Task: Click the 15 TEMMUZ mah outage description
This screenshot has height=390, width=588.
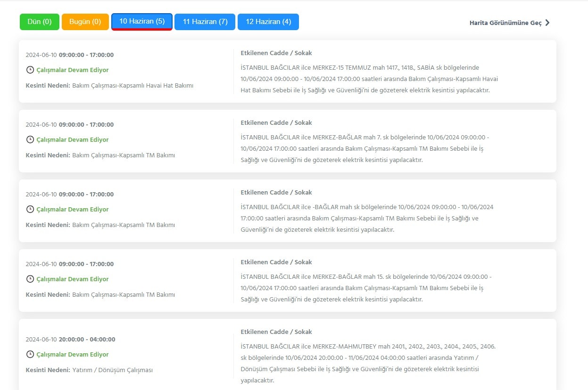Action: click(369, 79)
